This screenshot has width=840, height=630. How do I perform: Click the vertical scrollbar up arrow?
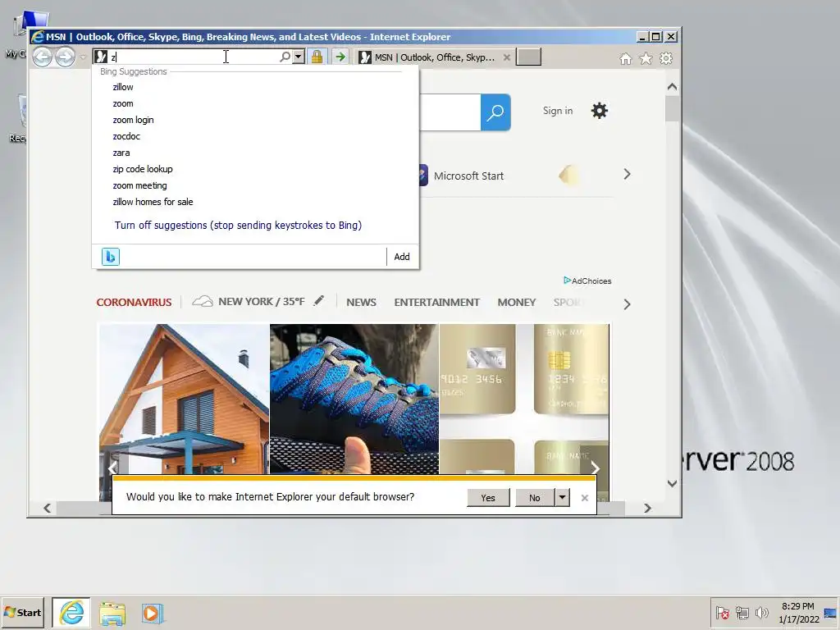point(673,86)
